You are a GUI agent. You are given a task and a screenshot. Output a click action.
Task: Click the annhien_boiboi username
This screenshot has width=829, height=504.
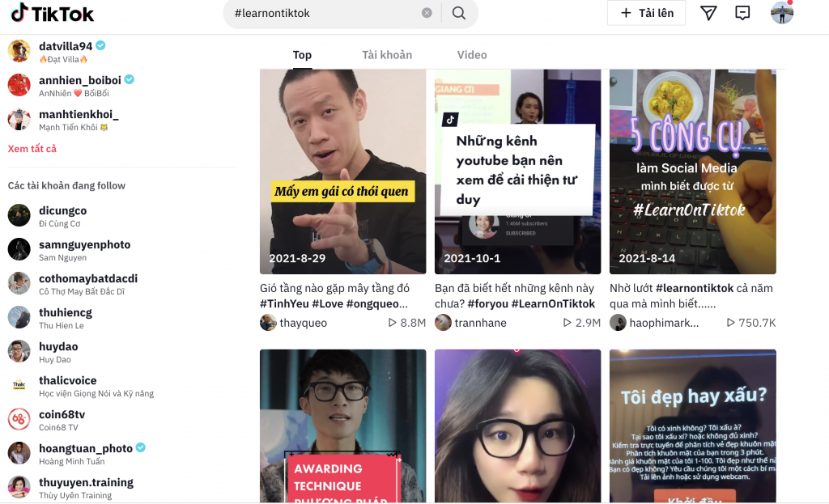[x=80, y=80]
